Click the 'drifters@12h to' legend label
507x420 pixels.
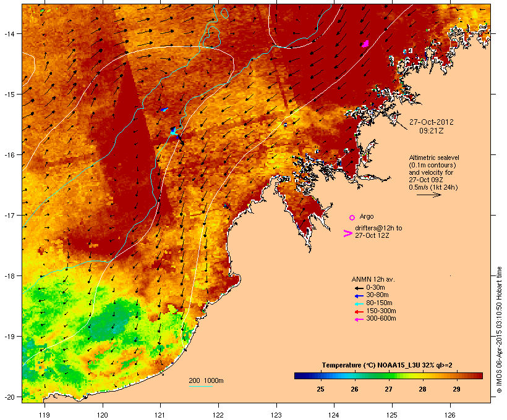click(x=378, y=228)
